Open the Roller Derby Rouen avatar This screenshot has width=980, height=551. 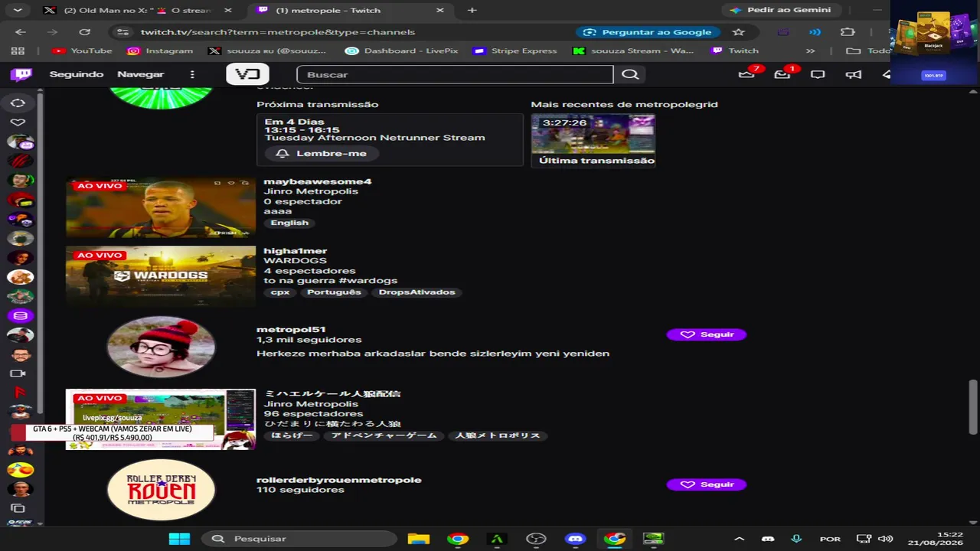coord(161,490)
